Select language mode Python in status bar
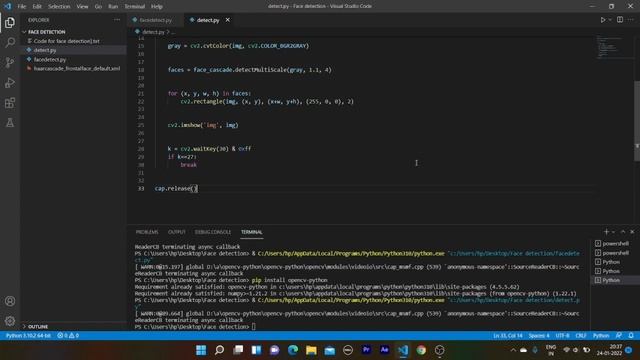Screen dimensions: 640x360 tap(601, 336)
